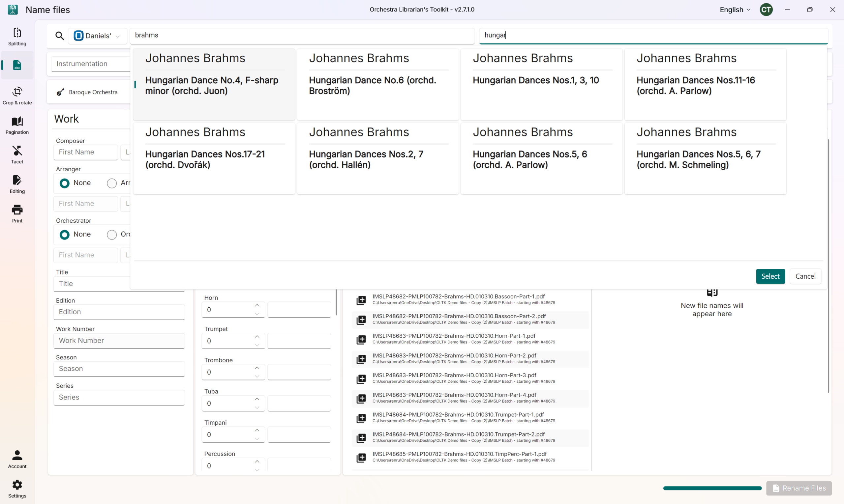Image resolution: width=844 pixels, height=504 pixels.
Task: Click the search results vertical scrollbar
Action: pos(828,266)
